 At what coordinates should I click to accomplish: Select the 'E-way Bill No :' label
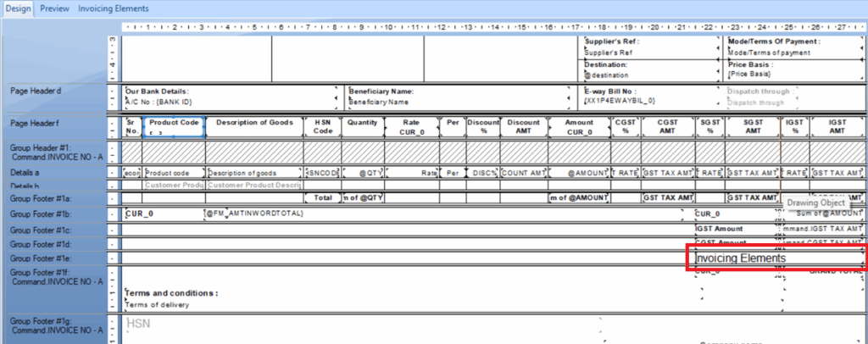(610, 92)
